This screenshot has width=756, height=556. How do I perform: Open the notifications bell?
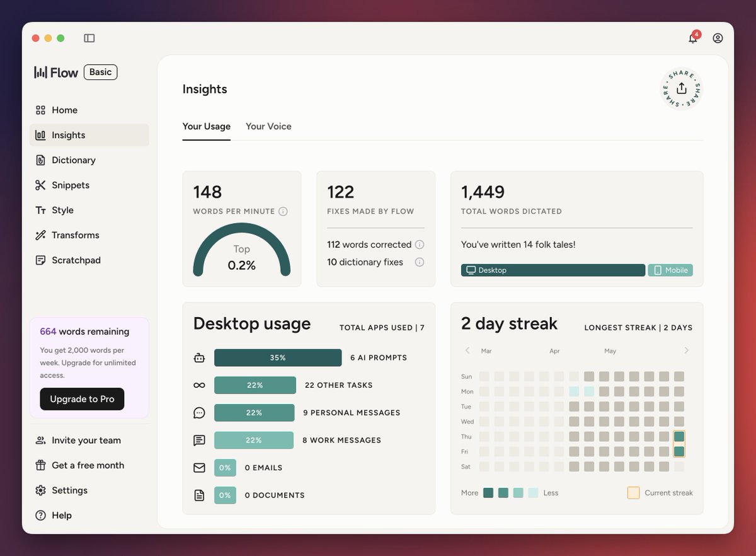[693, 38]
